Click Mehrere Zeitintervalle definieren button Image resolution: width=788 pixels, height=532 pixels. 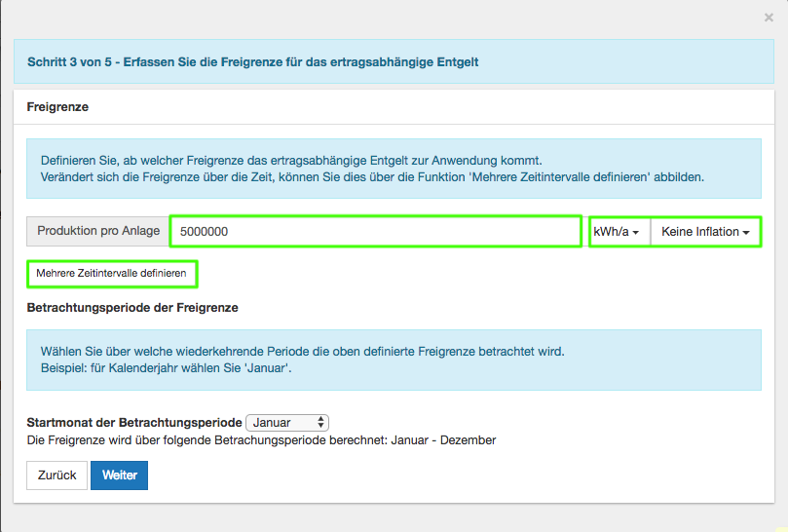pos(111,274)
